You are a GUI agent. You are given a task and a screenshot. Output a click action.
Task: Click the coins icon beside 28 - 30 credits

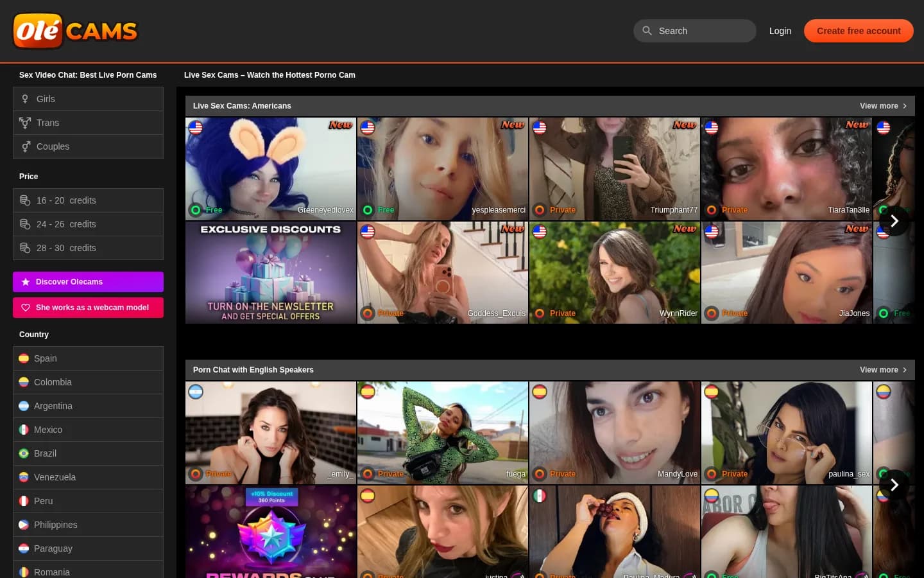click(25, 248)
